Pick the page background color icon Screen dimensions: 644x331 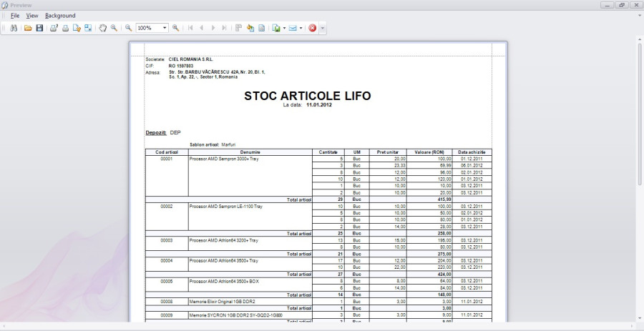coord(250,28)
